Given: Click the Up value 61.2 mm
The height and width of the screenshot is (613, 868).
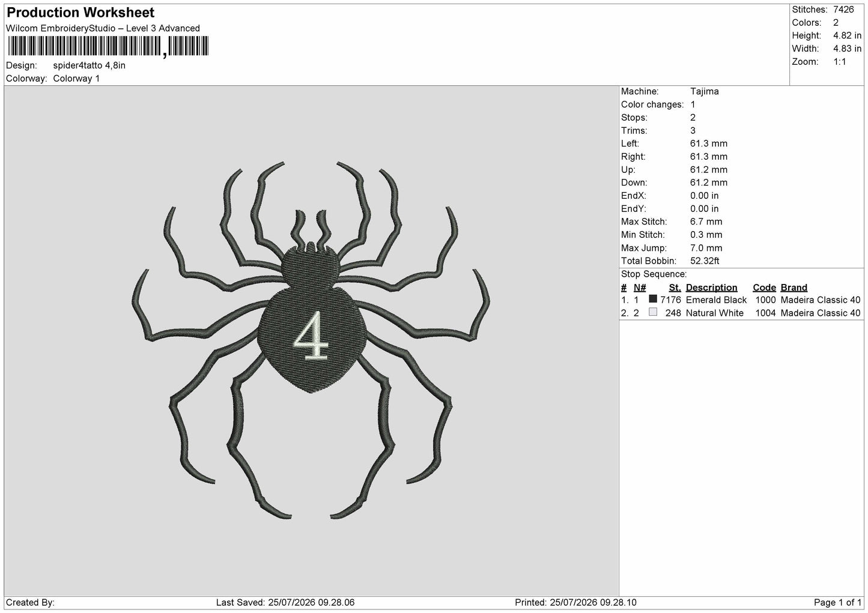Looking at the screenshot, I should point(709,170).
